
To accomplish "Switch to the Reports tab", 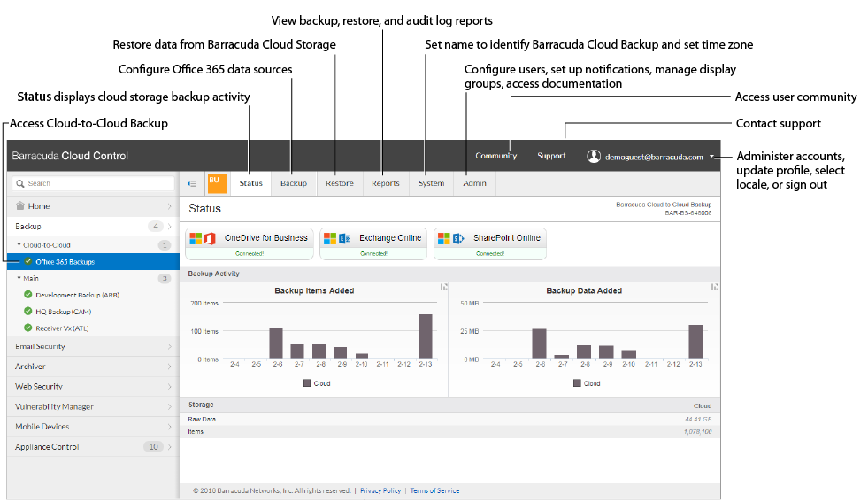I will pyautogui.click(x=385, y=183).
